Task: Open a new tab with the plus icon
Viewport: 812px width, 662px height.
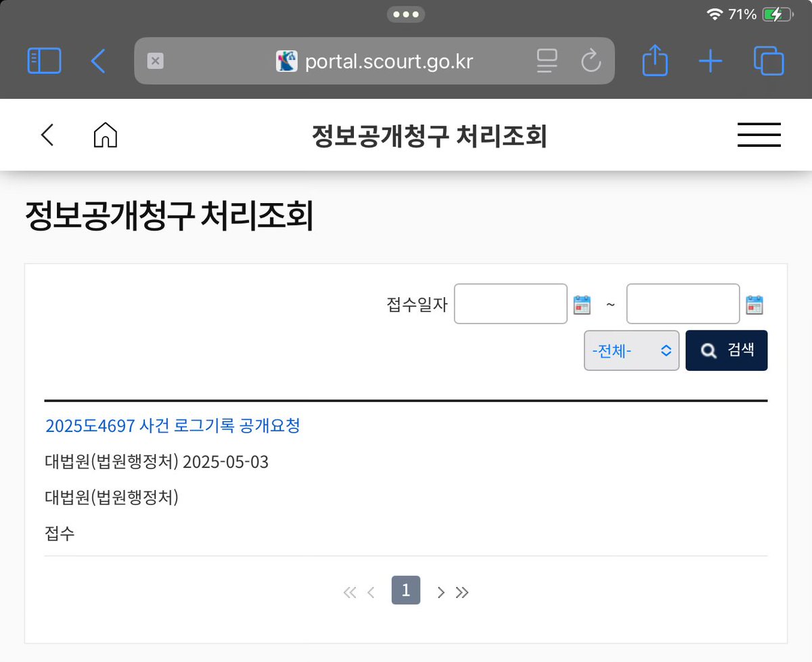Action: 710,61
